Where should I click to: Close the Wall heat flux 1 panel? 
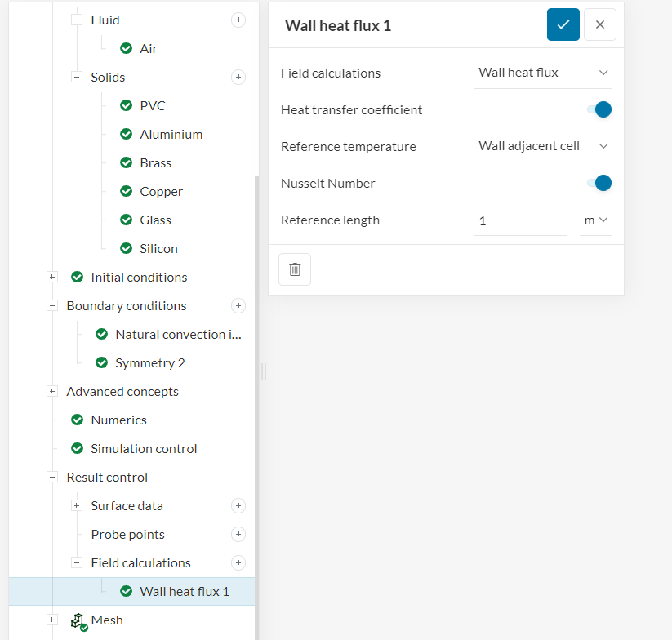(600, 24)
